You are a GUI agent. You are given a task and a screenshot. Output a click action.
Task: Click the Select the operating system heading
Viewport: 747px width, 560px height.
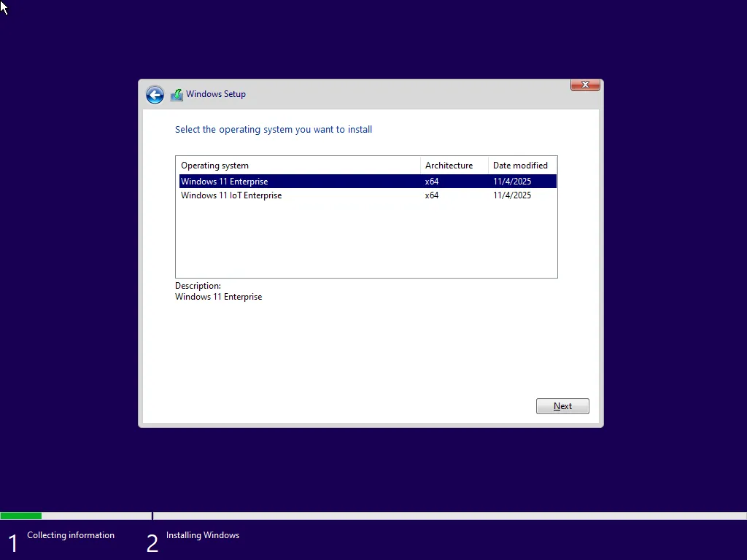coord(274,129)
